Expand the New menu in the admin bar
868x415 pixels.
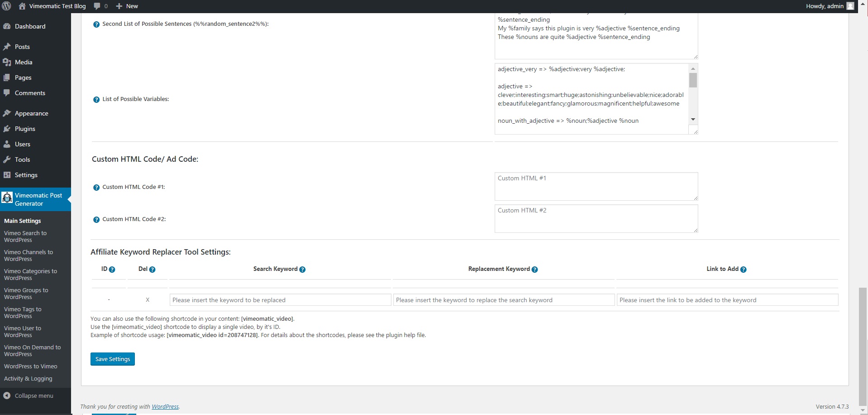(127, 6)
